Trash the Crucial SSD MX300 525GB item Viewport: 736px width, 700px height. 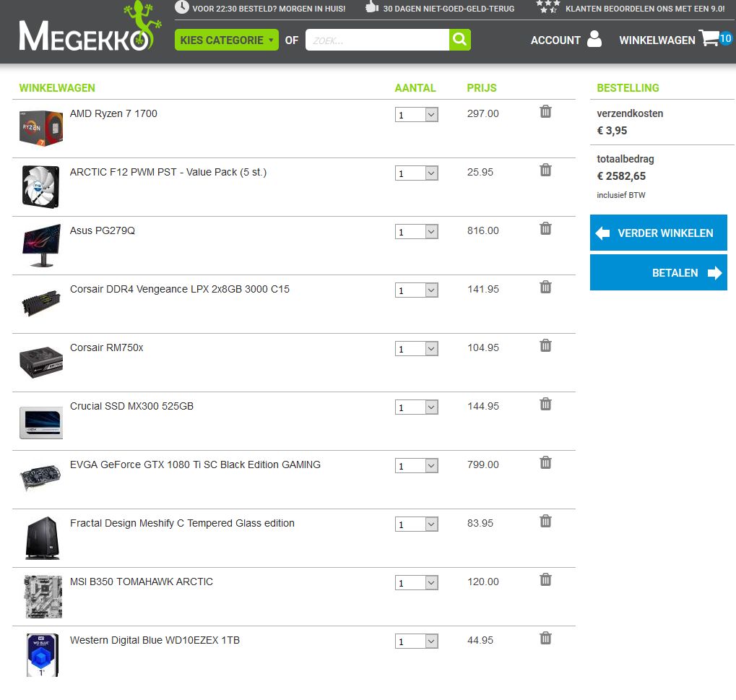point(545,404)
